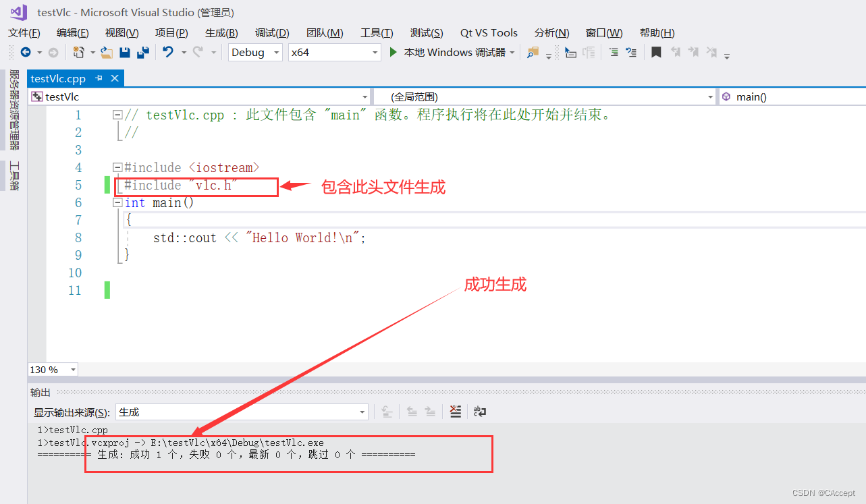Open the 调试(D) menu

coord(272,32)
